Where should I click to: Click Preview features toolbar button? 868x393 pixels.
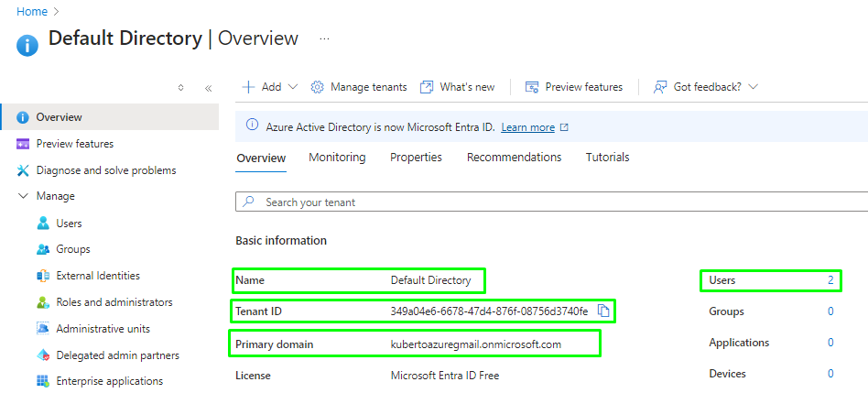[573, 87]
